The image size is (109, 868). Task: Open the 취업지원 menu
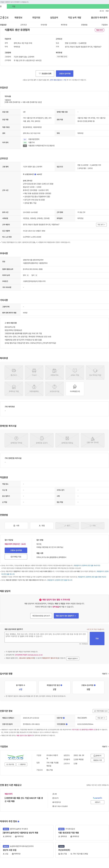[36, 18]
